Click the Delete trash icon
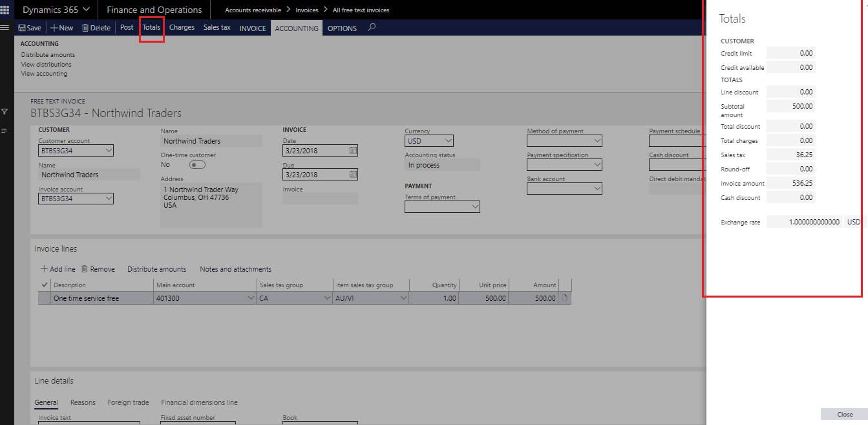This screenshot has height=425, width=868. pyautogui.click(x=85, y=28)
